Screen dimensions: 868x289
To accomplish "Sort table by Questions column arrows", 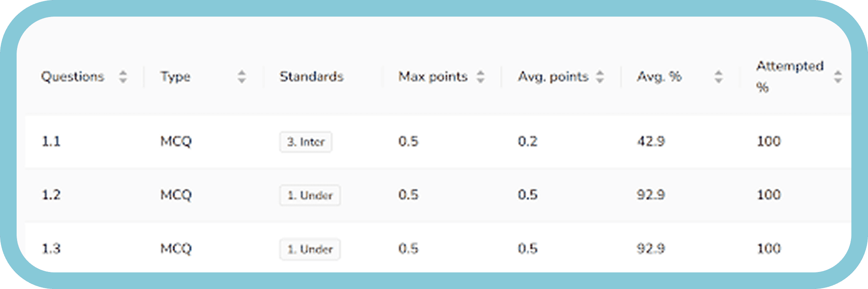I will (123, 76).
